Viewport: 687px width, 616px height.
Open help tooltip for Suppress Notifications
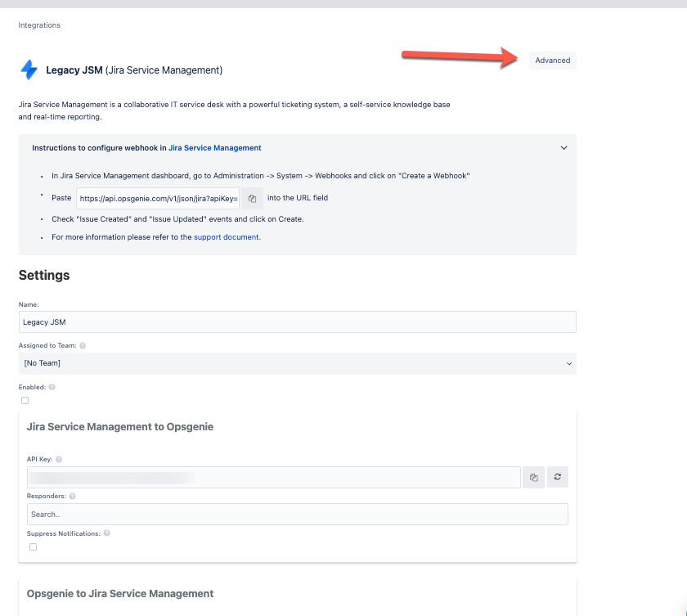(x=106, y=533)
